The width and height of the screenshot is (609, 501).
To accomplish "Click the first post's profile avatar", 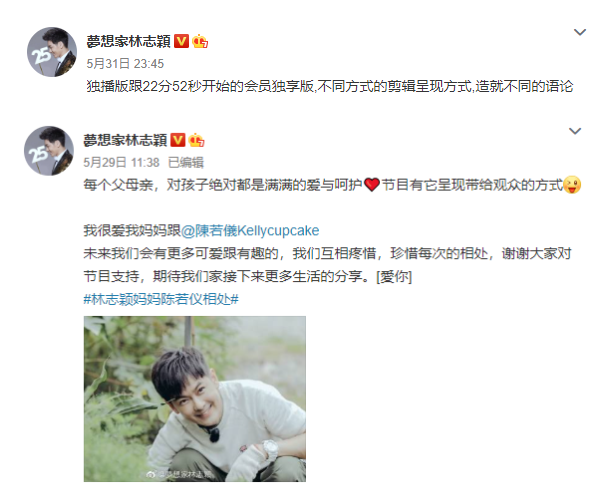I will click(x=52, y=52).
